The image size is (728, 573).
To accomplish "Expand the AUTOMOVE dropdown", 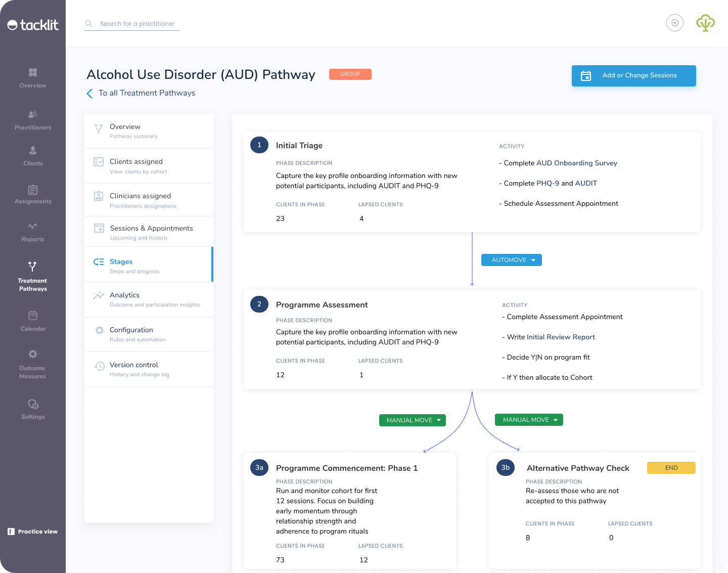I will [x=512, y=260].
